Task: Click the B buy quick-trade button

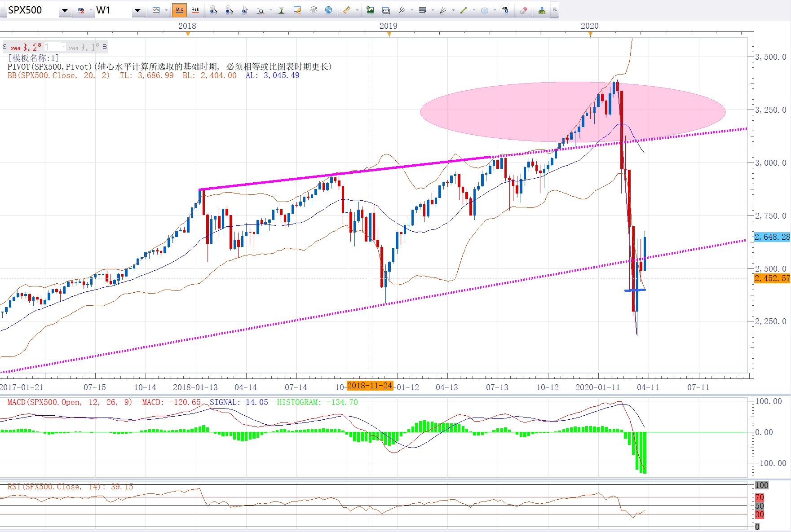Action: pos(105,47)
